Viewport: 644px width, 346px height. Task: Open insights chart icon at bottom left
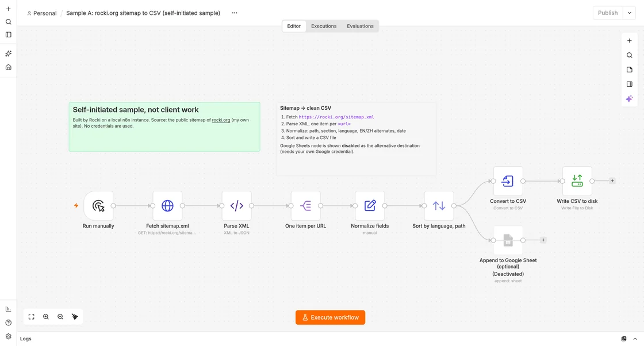coord(8,309)
